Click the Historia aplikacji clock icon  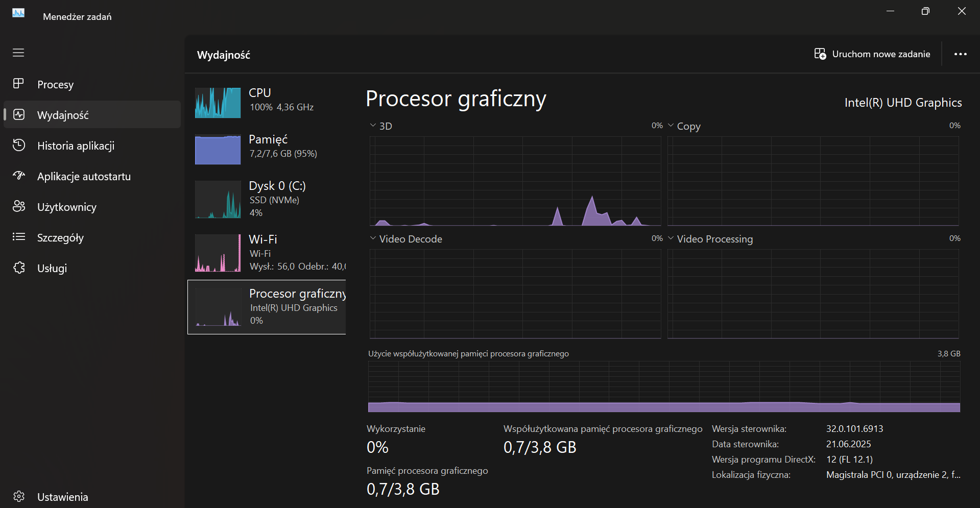click(x=19, y=145)
